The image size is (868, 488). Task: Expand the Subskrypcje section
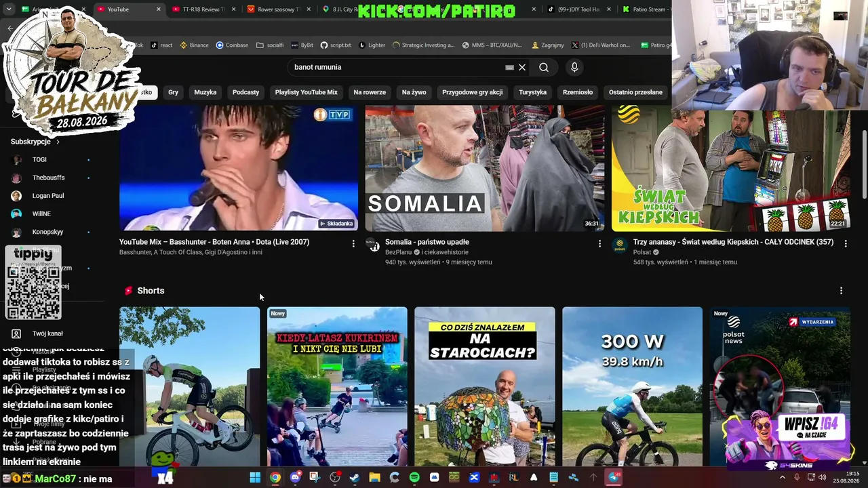(35, 142)
